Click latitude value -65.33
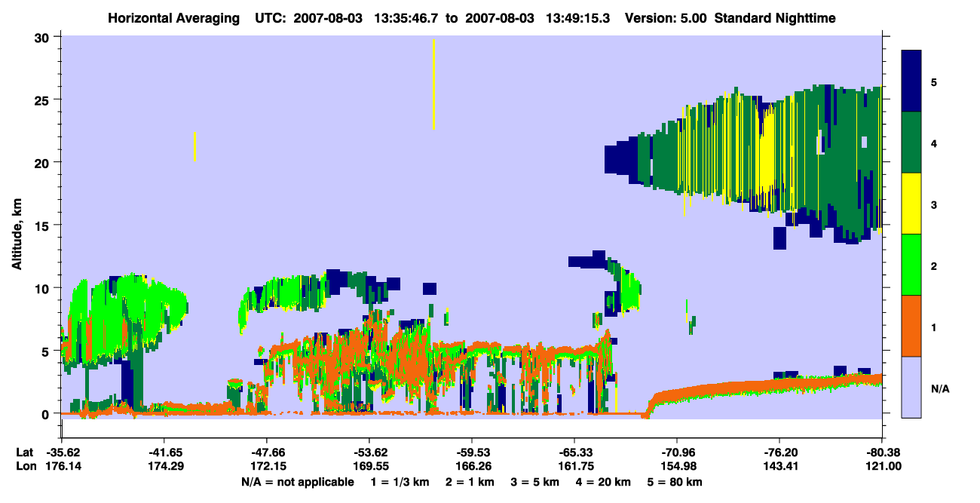 point(574,452)
